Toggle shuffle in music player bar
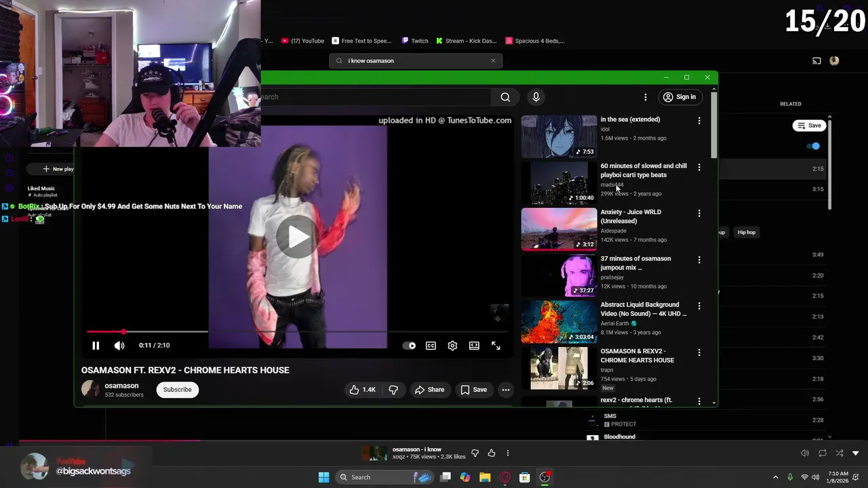The height and width of the screenshot is (488, 868). (840, 453)
